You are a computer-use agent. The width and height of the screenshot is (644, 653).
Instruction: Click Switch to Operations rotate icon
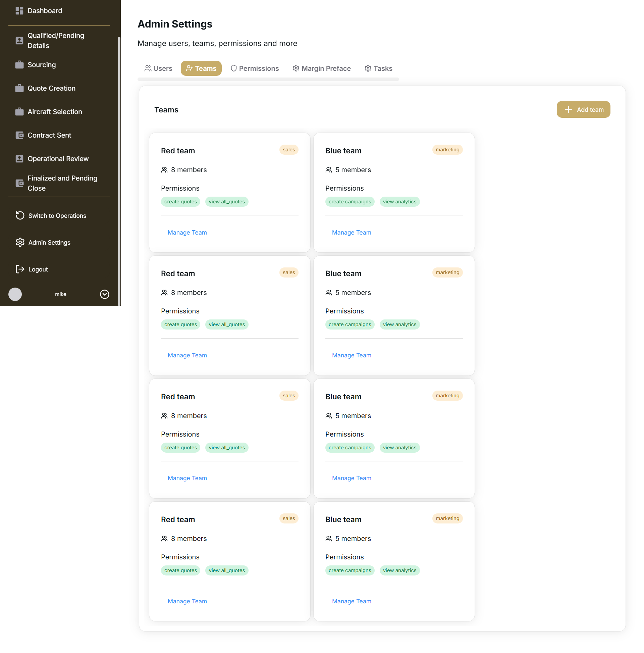(x=19, y=215)
